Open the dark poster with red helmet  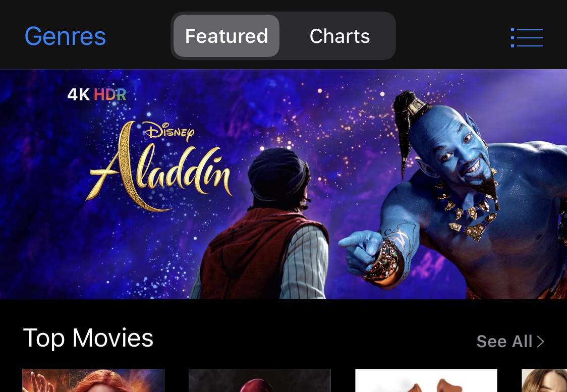coord(260,380)
